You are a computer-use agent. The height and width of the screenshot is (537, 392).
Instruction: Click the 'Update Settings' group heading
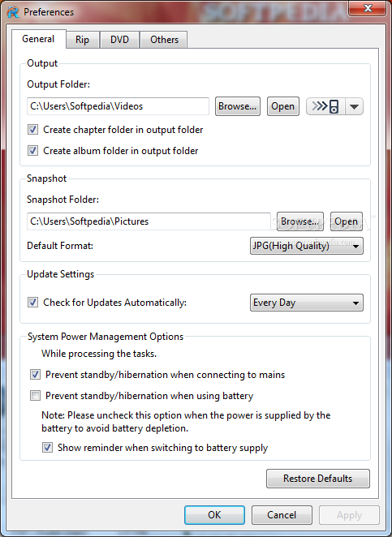[x=60, y=274]
